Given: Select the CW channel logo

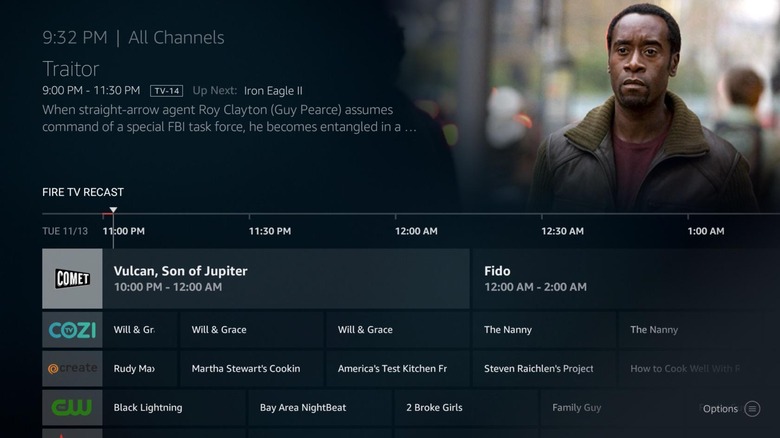Looking at the screenshot, I should click(x=72, y=408).
